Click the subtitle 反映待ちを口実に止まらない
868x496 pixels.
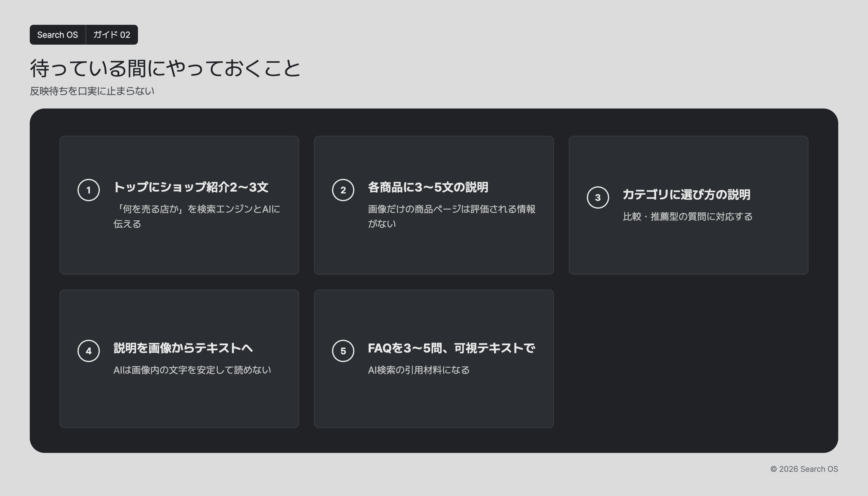(x=92, y=91)
